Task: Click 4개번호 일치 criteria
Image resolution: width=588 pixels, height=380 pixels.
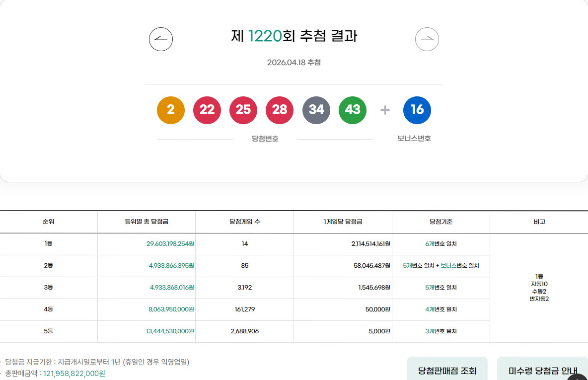Action: coord(441,309)
